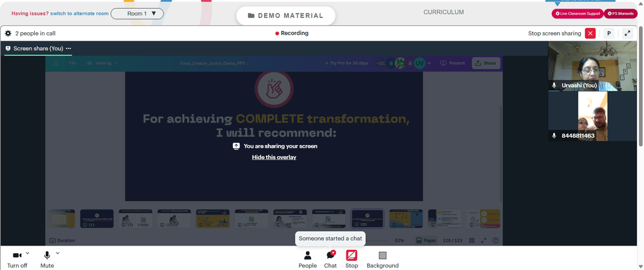The width and height of the screenshot is (644, 270).
Task: Click the Duration button
Action: [x=62, y=240]
